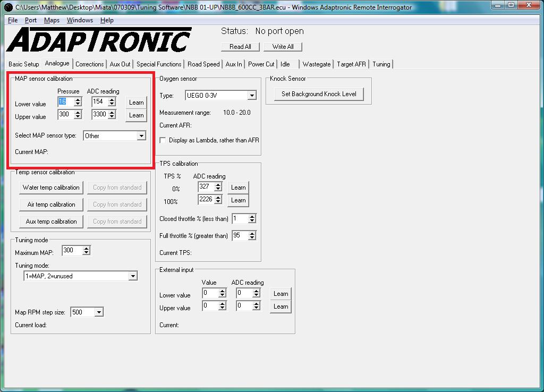Click External input lower Value field
The image size is (544, 392).
click(x=210, y=293)
